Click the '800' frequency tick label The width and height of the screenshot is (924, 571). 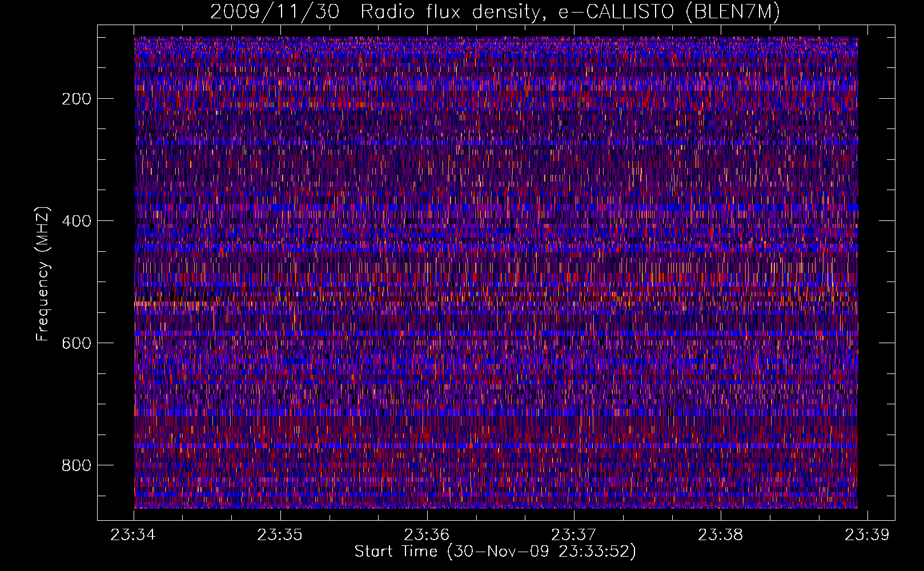click(77, 465)
